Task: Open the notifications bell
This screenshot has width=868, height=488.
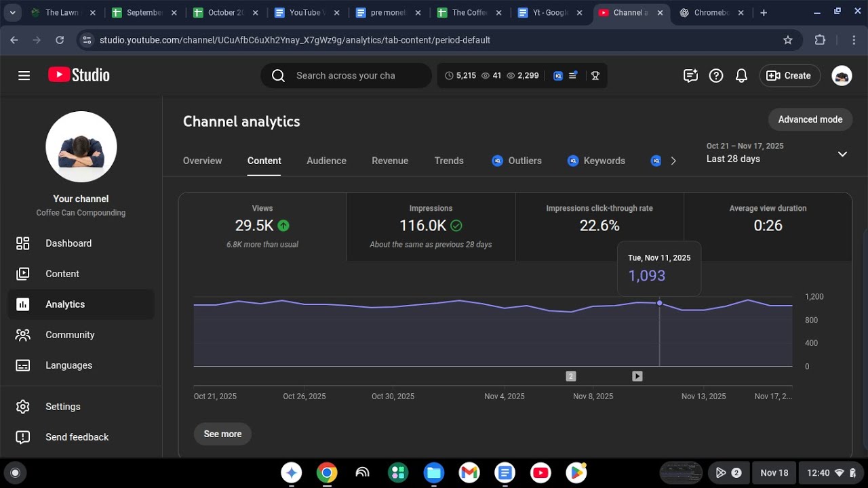Action: pos(742,76)
